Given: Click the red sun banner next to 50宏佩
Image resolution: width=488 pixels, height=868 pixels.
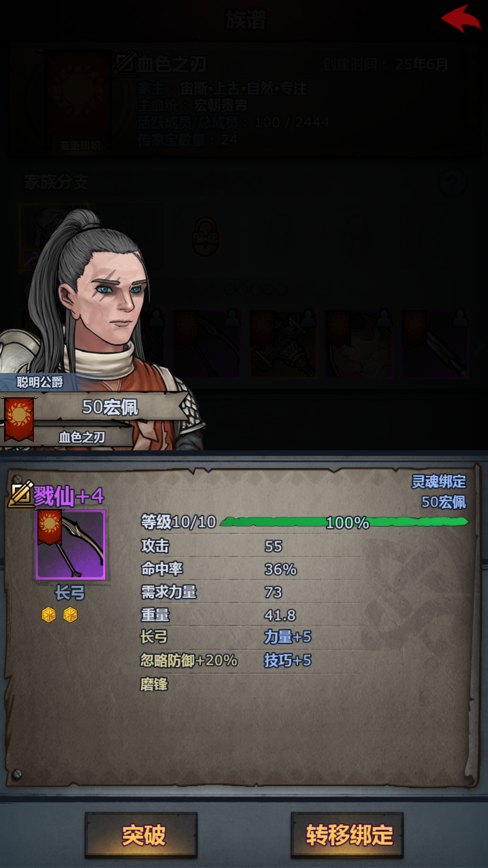Looking at the screenshot, I should pyautogui.click(x=19, y=419).
